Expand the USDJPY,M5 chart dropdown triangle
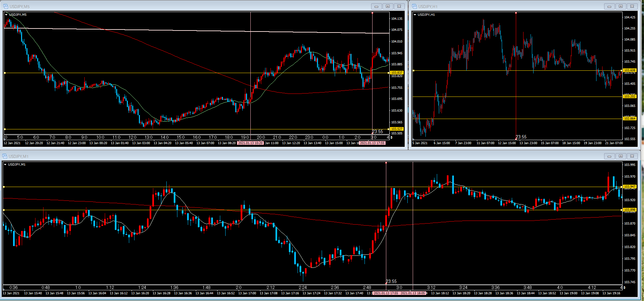Image resolution: width=644 pixels, height=301 pixels. [6, 15]
